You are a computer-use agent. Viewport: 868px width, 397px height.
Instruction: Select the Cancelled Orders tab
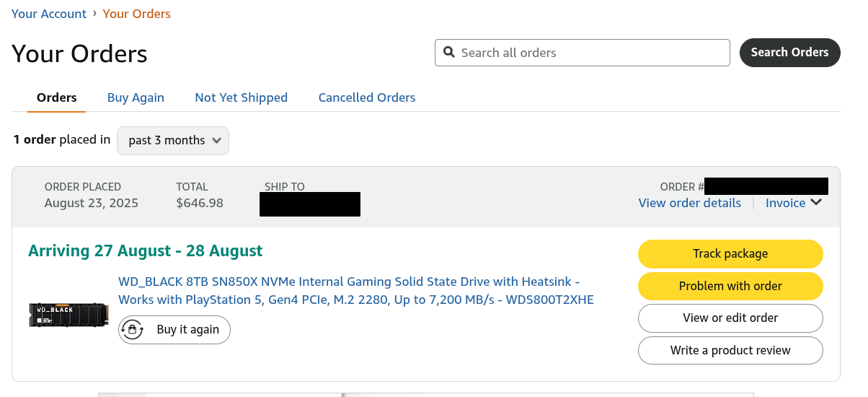[x=367, y=97]
